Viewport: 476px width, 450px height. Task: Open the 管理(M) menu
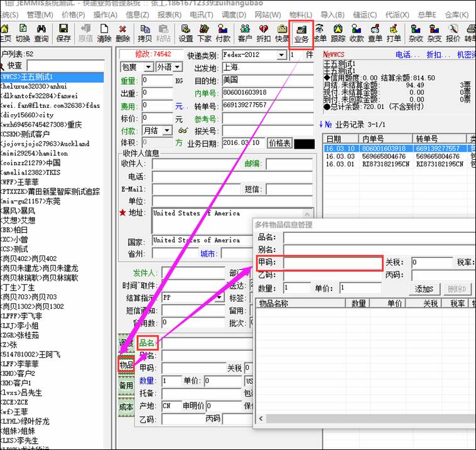40,14
